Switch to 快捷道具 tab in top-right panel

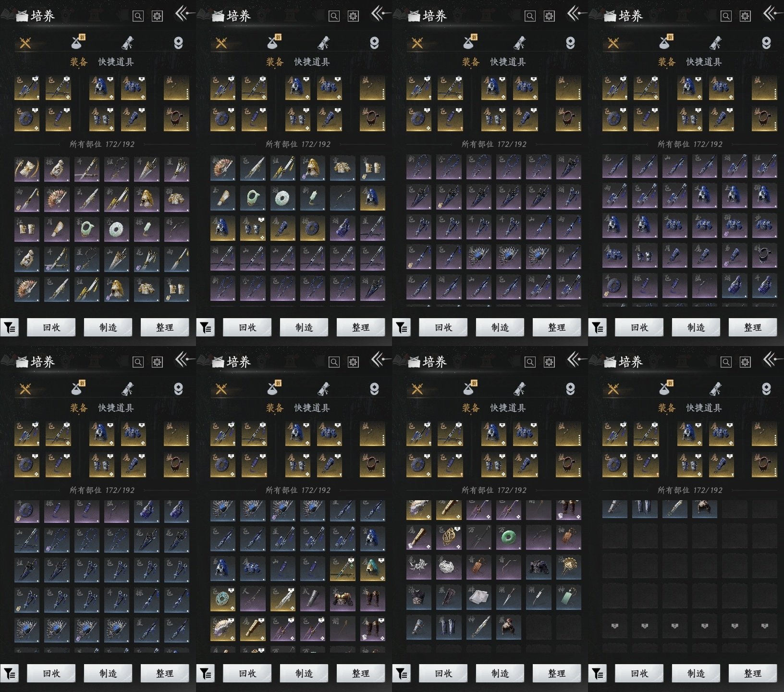point(704,62)
